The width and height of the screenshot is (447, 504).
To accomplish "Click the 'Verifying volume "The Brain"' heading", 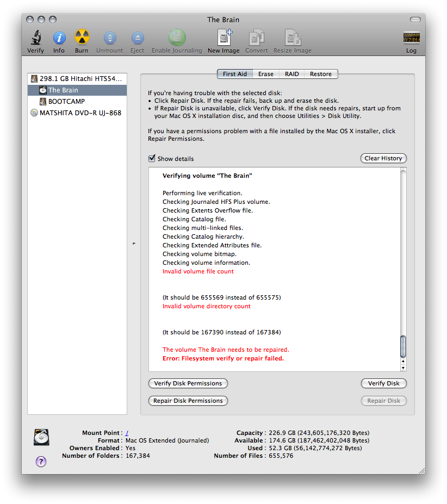I will point(207,176).
